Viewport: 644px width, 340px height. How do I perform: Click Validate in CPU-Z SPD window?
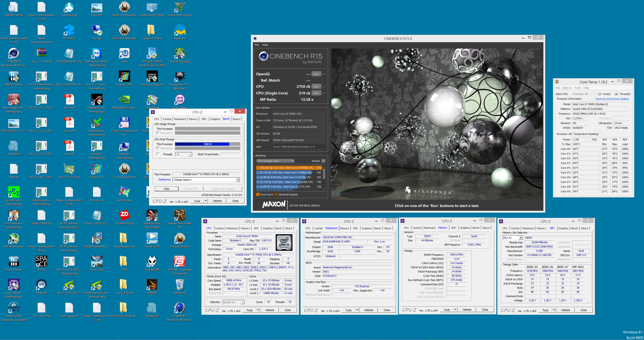[566, 310]
